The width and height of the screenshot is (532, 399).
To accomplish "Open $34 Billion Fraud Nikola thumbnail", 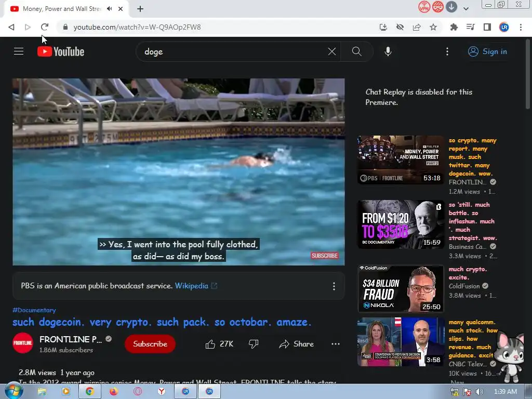I will click(401, 288).
